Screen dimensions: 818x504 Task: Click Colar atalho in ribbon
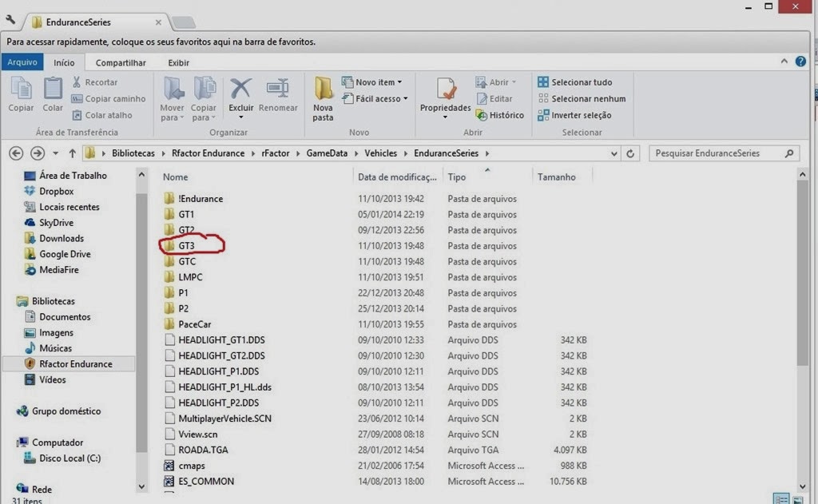101,115
